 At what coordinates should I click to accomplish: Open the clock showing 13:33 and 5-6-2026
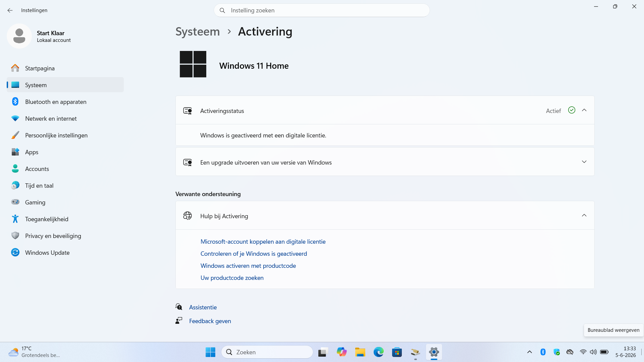pos(626,352)
